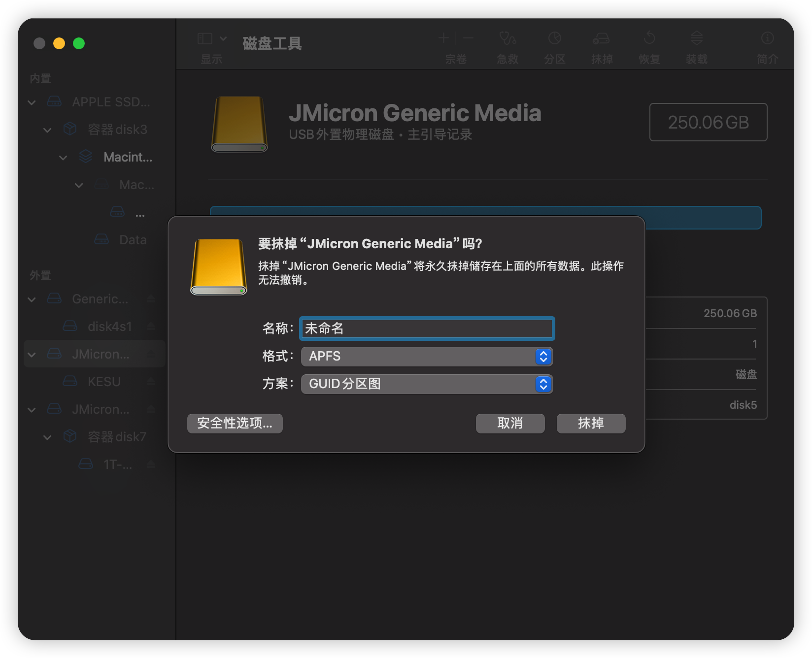Screen dimensions: 812x658
Task: Eject the Generic... external disk
Action: 151,299
